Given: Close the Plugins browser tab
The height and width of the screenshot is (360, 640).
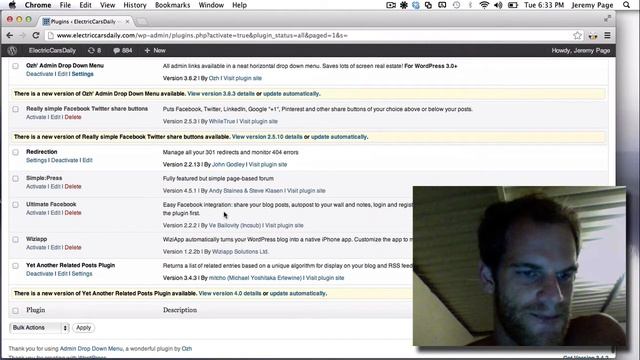Looking at the screenshot, I should tap(127, 21).
